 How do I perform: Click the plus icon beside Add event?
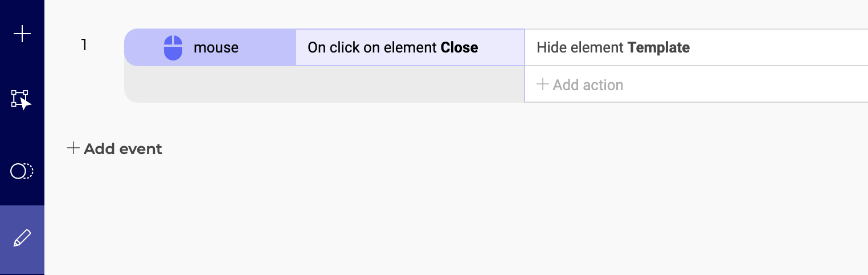click(x=73, y=148)
